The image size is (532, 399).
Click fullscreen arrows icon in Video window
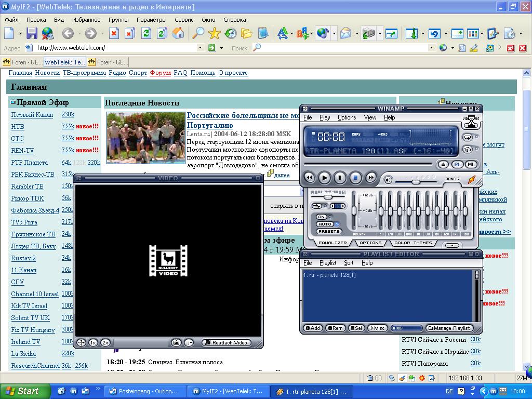[81, 343]
